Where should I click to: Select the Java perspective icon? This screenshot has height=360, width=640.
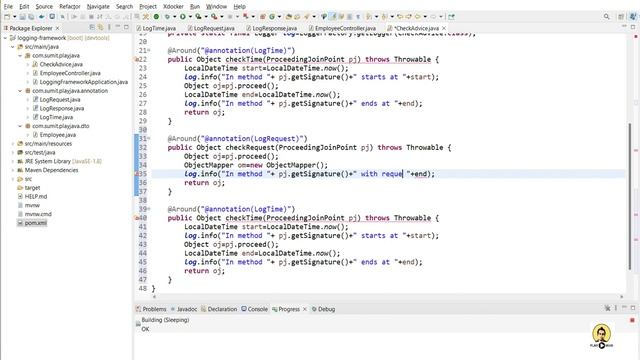pos(633,17)
